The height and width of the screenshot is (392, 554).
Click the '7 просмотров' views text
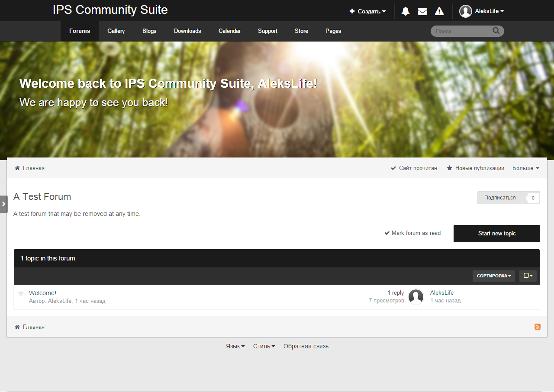(387, 300)
